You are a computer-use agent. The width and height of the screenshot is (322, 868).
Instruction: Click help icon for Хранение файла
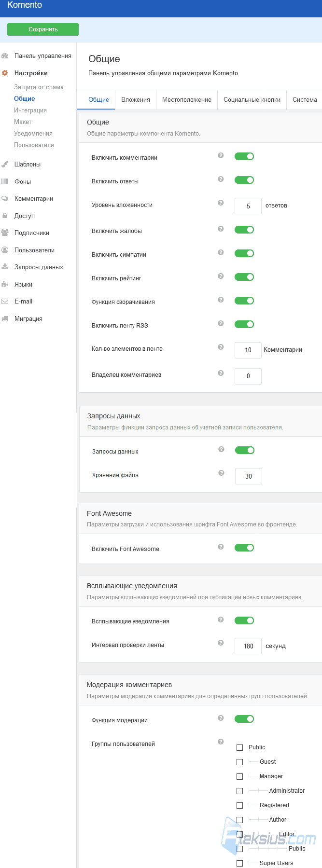pos(221,473)
